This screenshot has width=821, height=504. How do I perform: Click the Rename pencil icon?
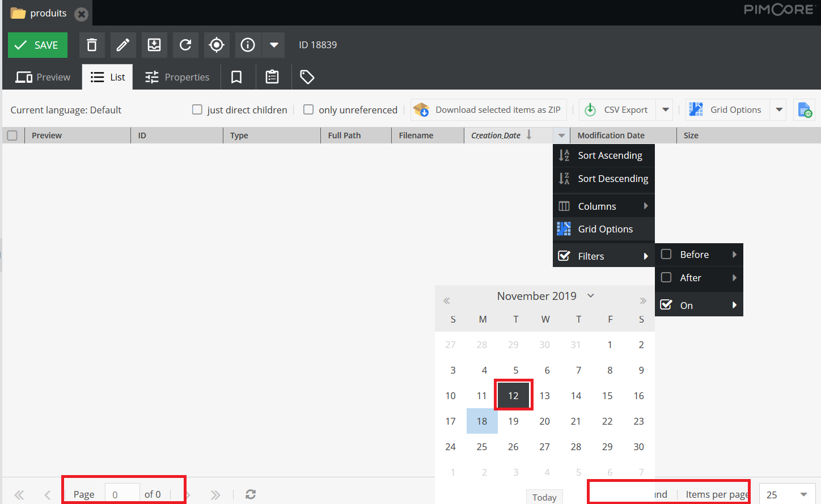coord(122,45)
